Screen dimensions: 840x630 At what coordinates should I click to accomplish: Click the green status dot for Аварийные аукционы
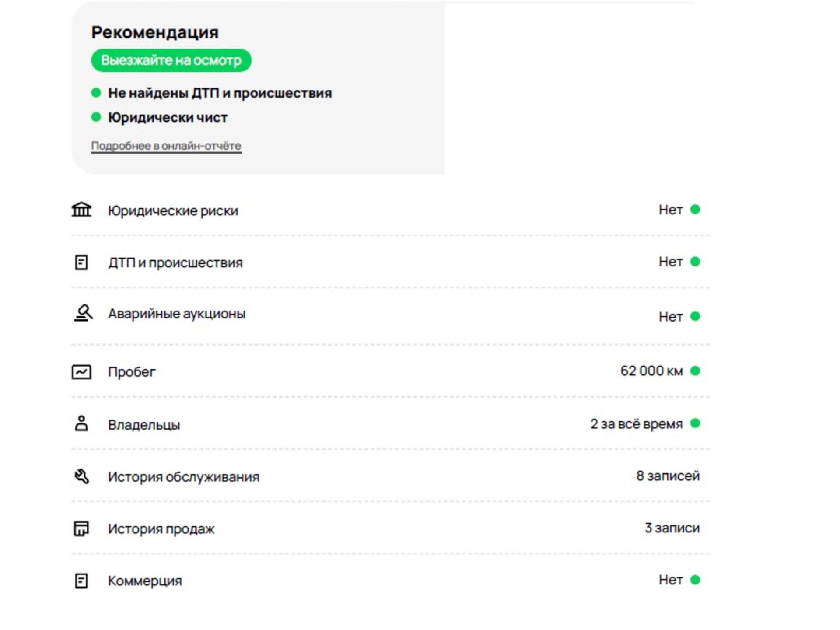pos(695,316)
